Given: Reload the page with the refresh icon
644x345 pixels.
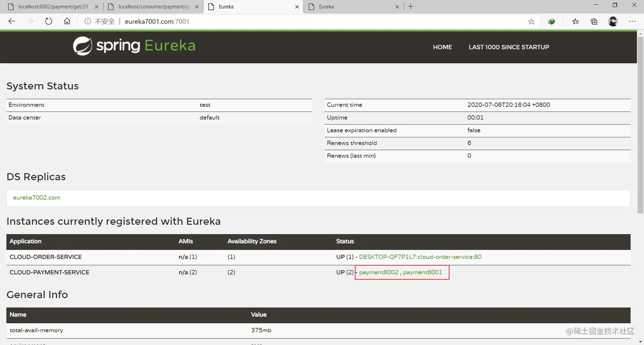Looking at the screenshot, I should click(49, 21).
